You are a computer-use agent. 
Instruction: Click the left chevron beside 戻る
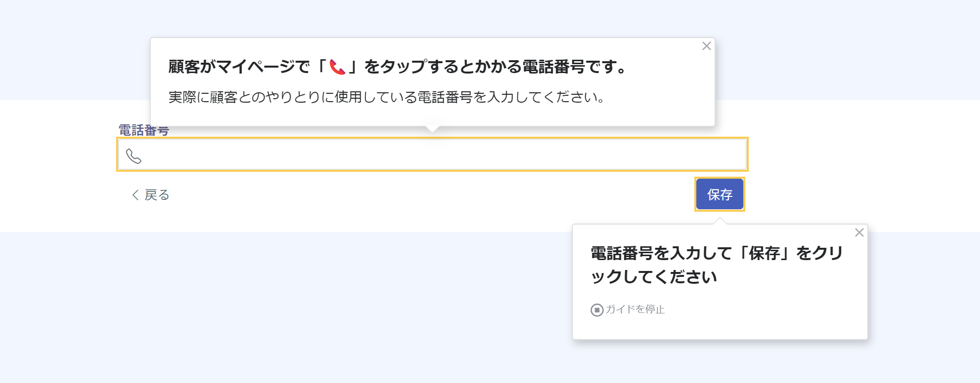135,195
